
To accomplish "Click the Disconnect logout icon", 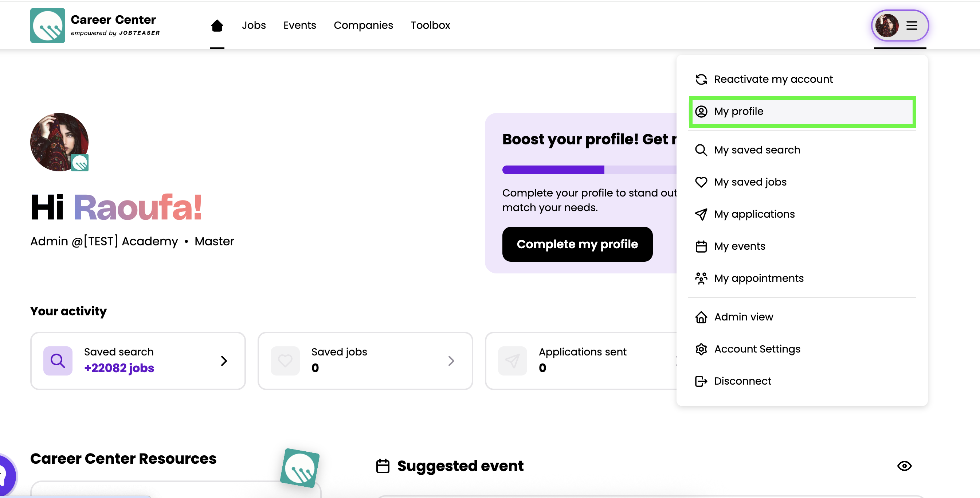I will coord(701,381).
